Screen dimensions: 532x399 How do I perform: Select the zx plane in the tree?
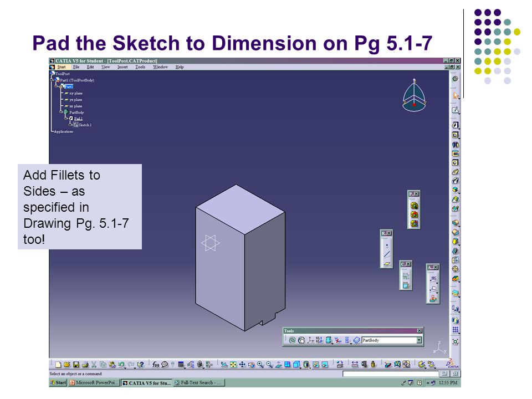pyautogui.click(x=76, y=106)
